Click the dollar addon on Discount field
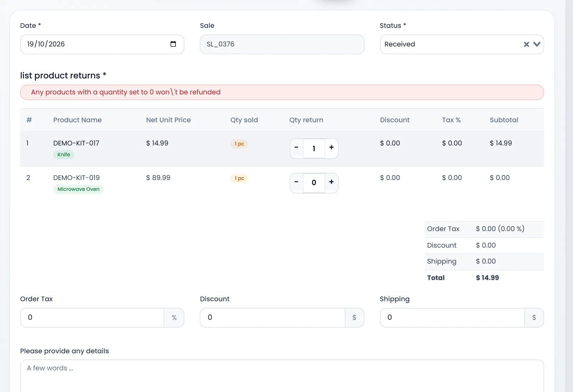 click(355, 318)
